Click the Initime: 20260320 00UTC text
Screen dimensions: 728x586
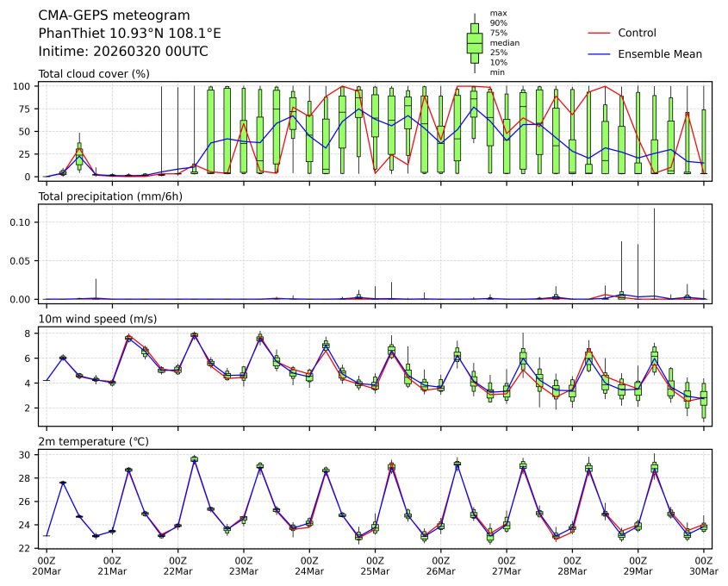[123, 51]
